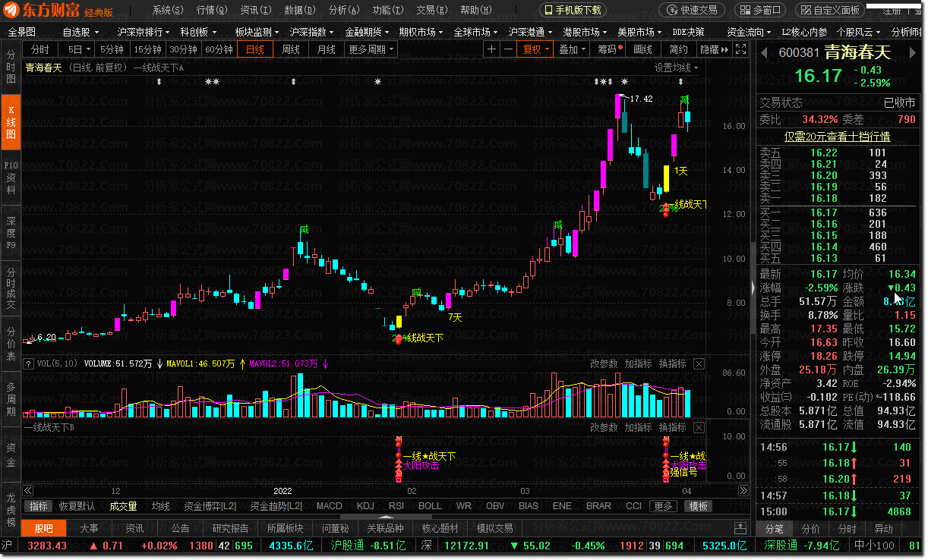Open the 分析(A) menu
The height and width of the screenshot is (560, 928).
342,10
